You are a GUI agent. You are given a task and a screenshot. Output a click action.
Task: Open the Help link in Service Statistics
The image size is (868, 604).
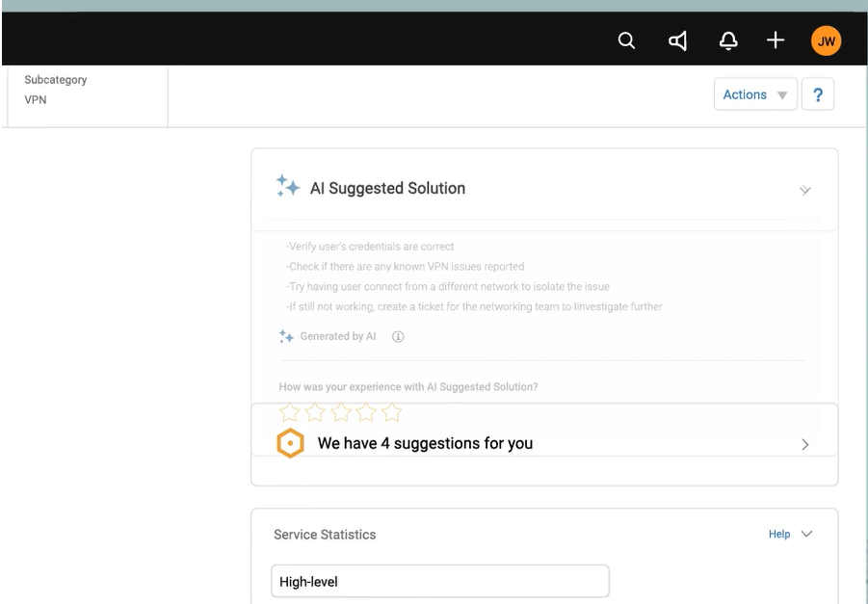pyautogui.click(x=779, y=534)
